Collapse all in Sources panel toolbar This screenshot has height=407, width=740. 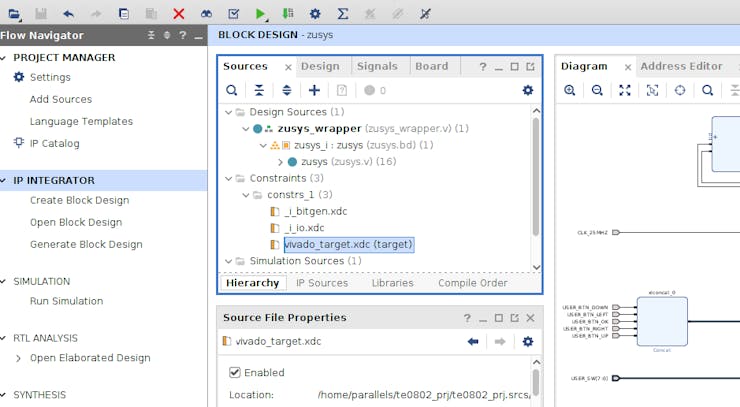(259, 90)
